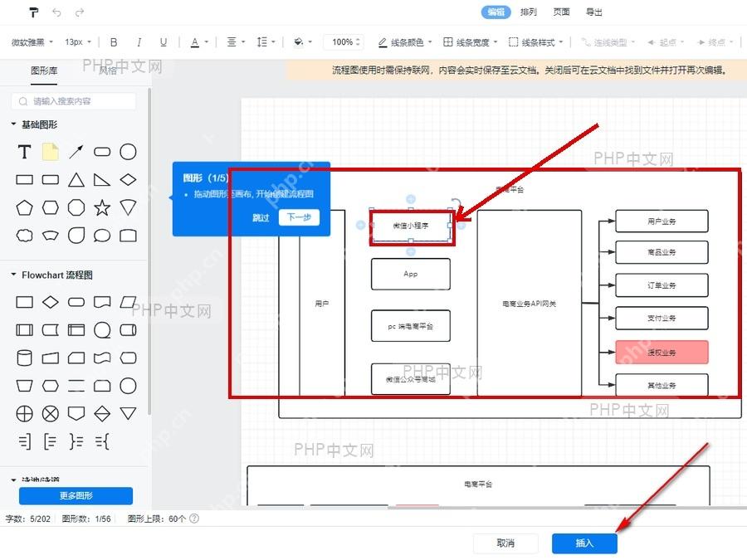The width and height of the screenshot is (747, 560).
Task: Undo the last action
Action: 56,12
